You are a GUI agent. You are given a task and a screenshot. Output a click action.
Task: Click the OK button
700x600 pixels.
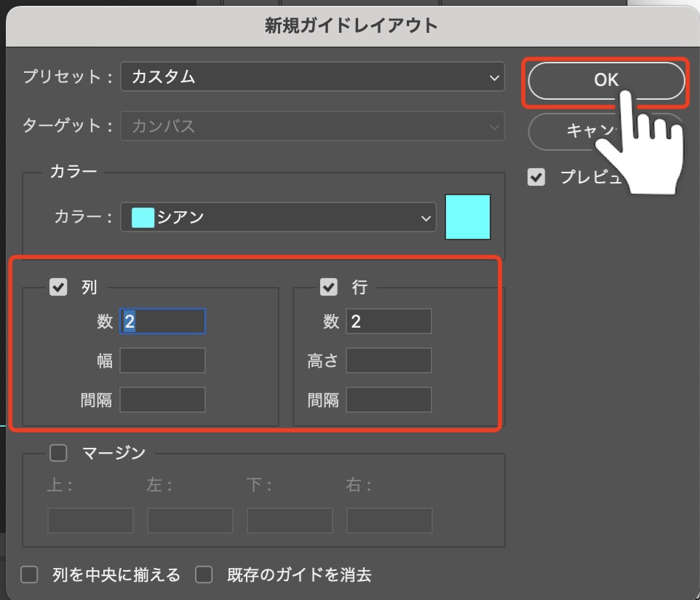click(x=605, y=80)
